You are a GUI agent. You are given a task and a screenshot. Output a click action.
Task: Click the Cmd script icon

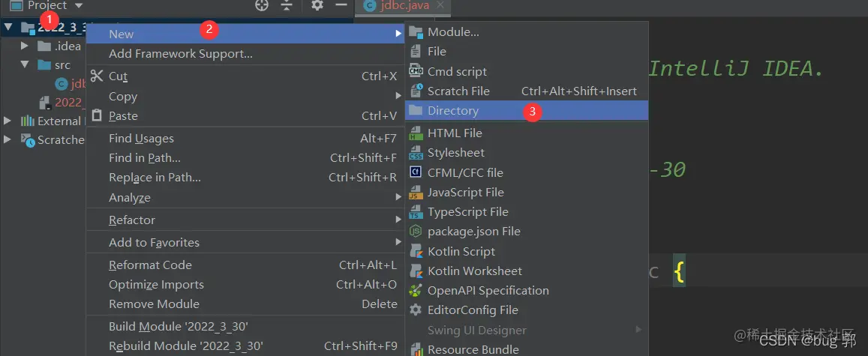(416, 70)
